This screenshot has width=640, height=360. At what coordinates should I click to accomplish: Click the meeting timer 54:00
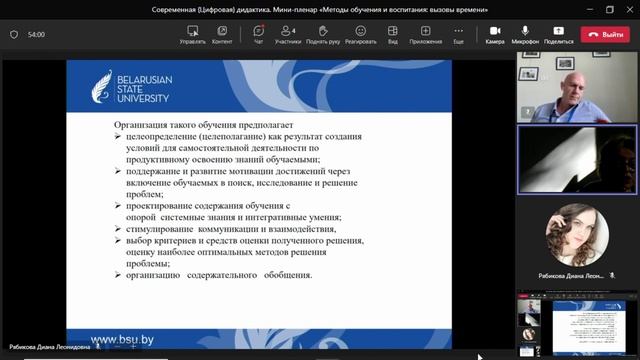36,35
